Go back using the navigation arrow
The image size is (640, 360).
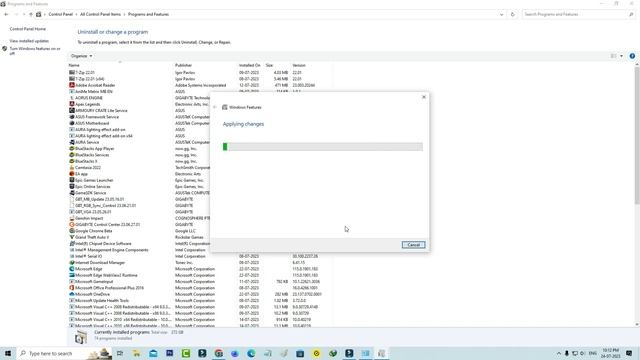click(6, 14)
